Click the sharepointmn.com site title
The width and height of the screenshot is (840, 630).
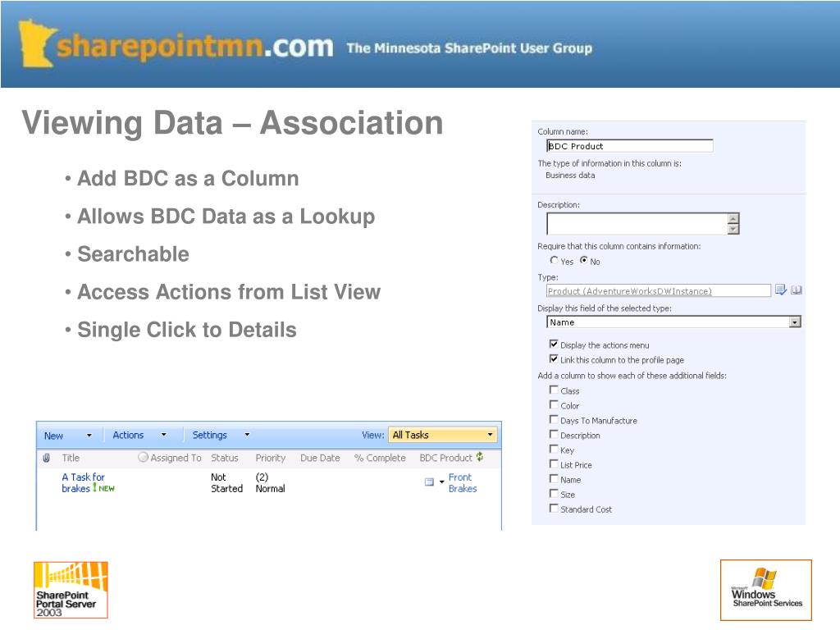pos(194,46)
